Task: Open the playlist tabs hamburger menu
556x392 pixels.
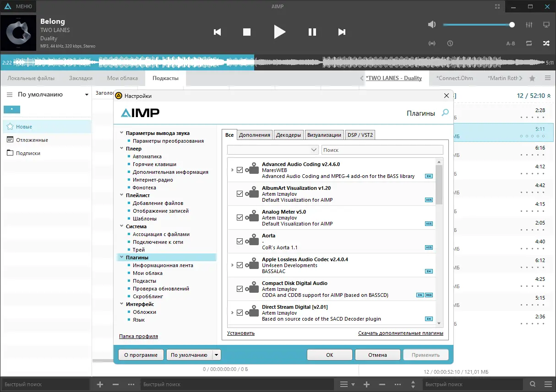Action: tap(548, 78)
